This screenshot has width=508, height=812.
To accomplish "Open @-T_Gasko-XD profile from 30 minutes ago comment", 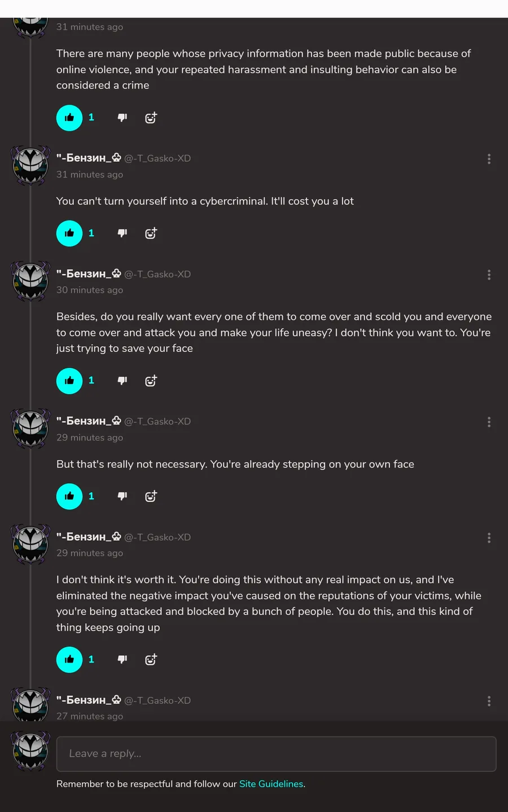I will tap(157, 275).
